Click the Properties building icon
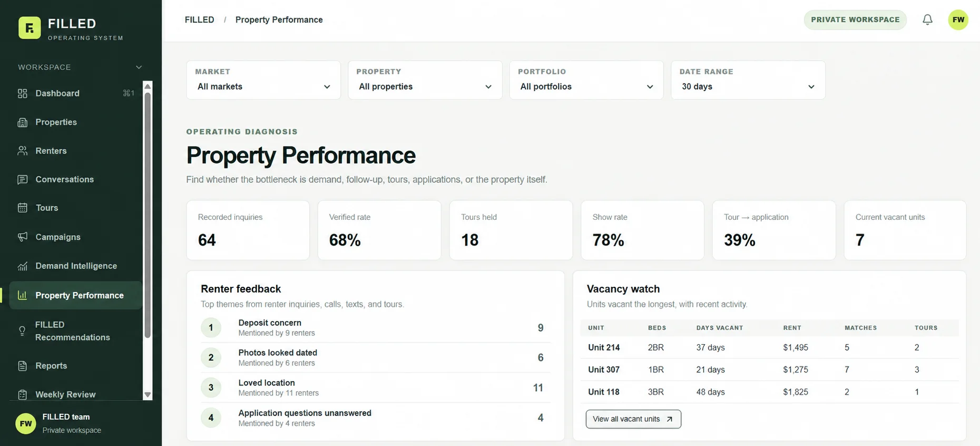This screenshot has height=446, width=980. 22,122
